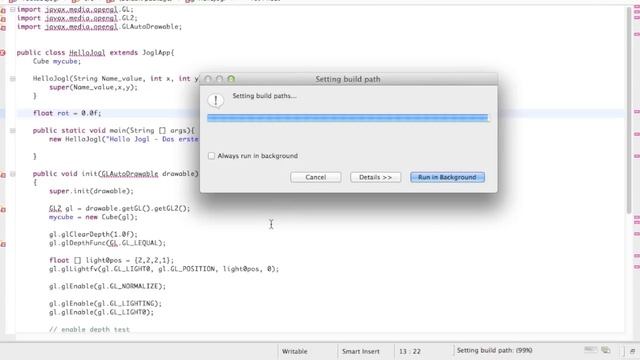Click error marker beside import GL2 line

(3, 19)
